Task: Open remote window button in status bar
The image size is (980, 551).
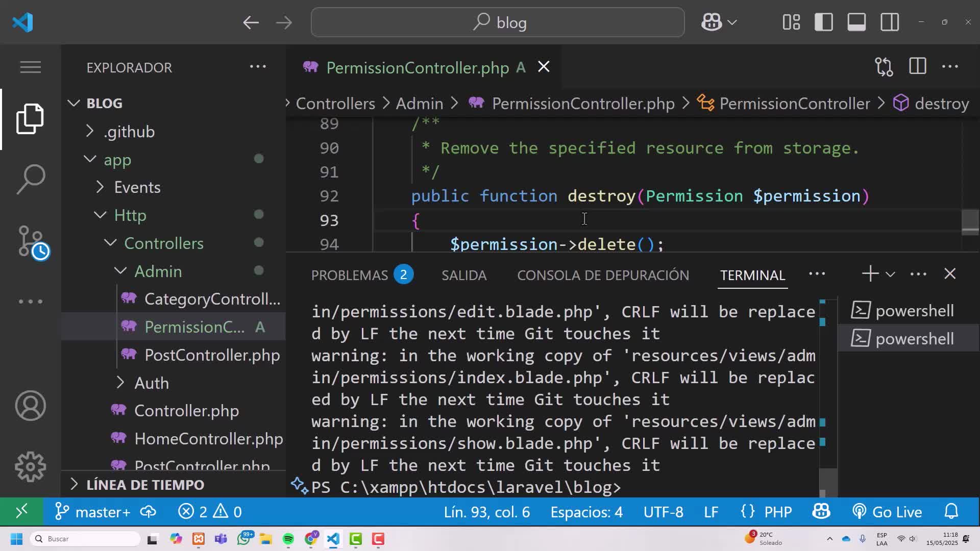Action: tap(21, 512)
